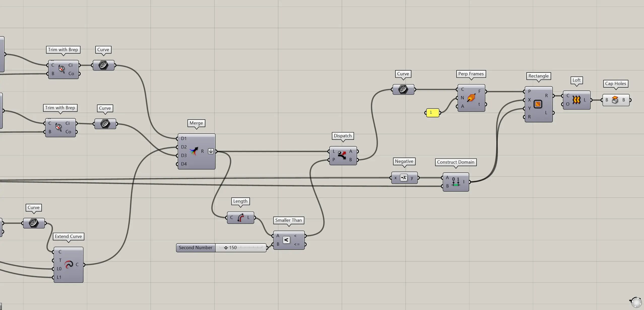The image size is (644, 310).
Task: Click the Loft tooltip label
Action: (576, 80)
